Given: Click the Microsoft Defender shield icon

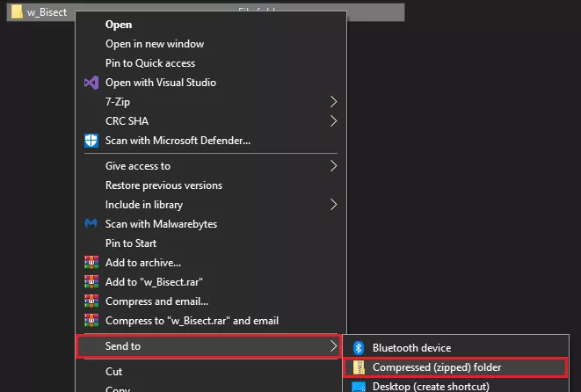Looking at the screenshot, I should point(90,140).
